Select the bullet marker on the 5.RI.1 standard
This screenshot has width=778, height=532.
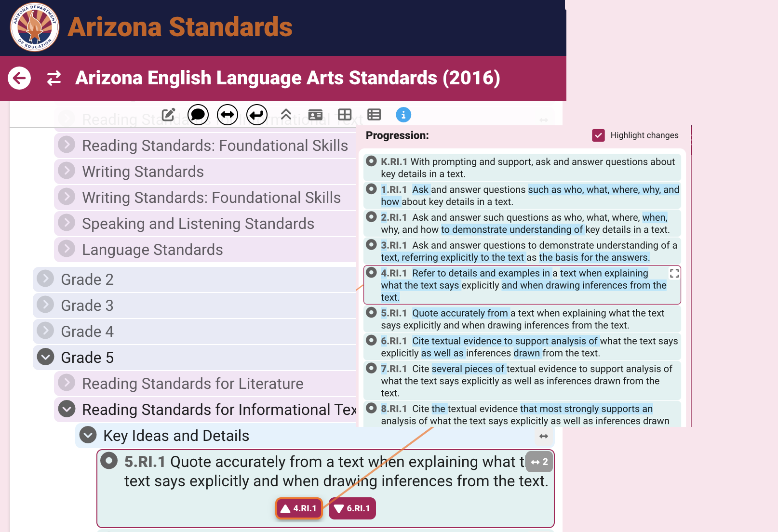click(x=109, y=462)
